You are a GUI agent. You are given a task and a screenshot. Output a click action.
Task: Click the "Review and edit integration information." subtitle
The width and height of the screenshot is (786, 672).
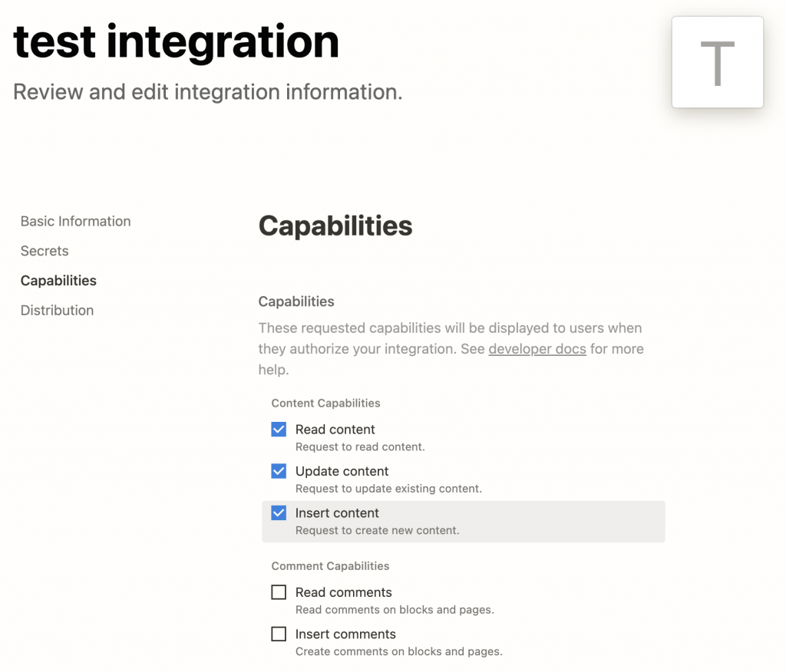208,92
